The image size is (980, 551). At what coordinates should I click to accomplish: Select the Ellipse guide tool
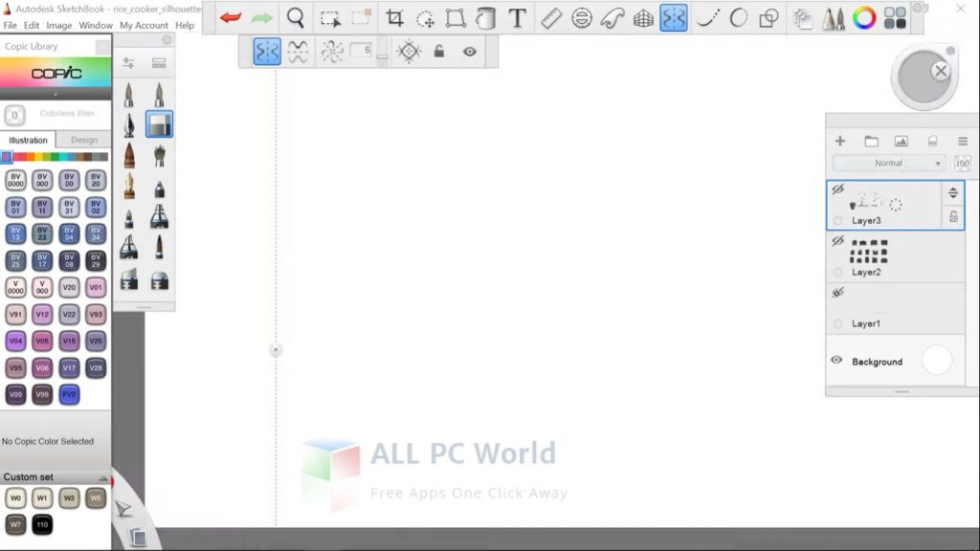(x=581, y=18)
